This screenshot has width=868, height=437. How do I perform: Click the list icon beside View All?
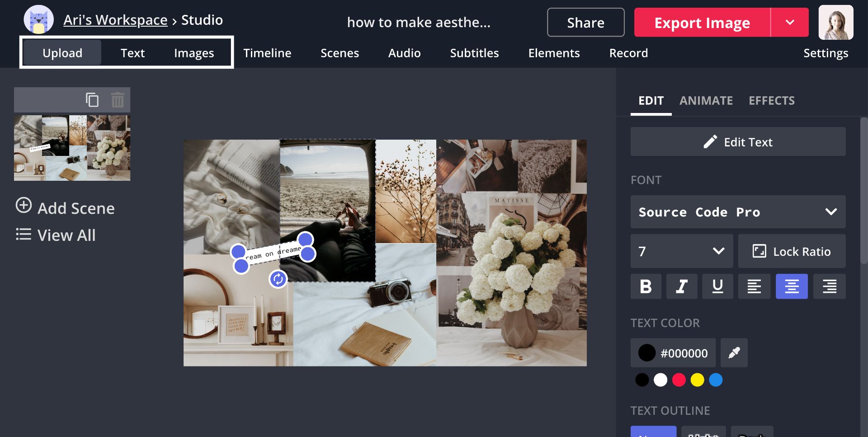click(x=24, y=234)
